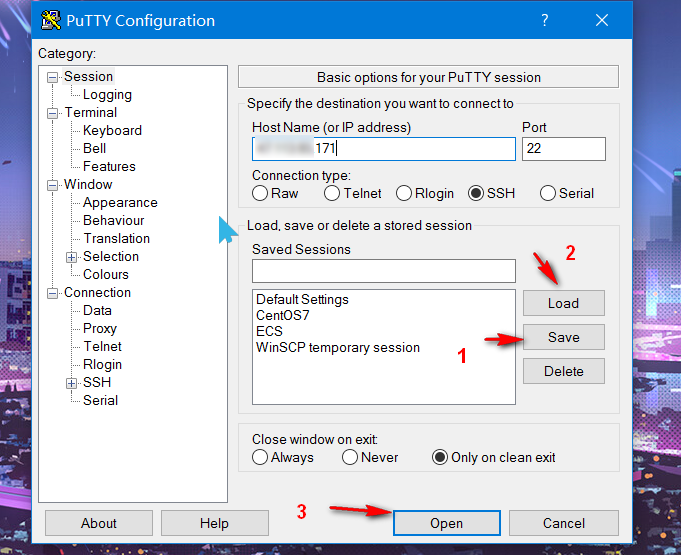Open the Proxy category
Viewport: 681px width, 555px height.
pos(100,329)
